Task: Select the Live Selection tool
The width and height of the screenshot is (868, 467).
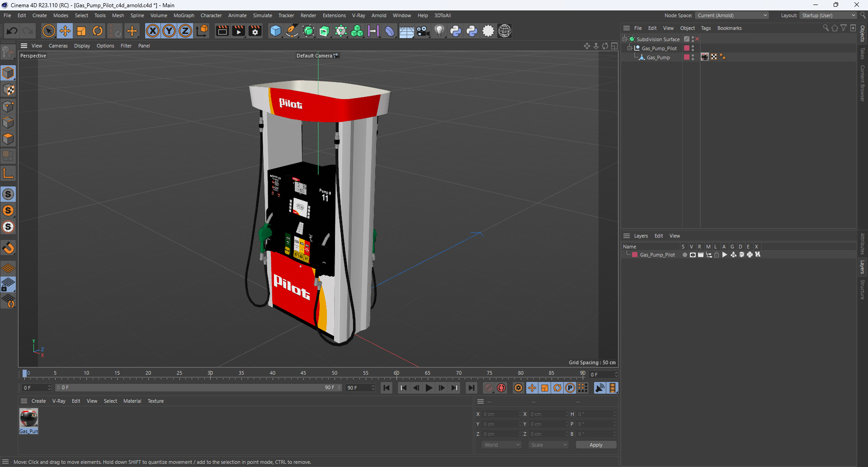Action: point(48,31)
